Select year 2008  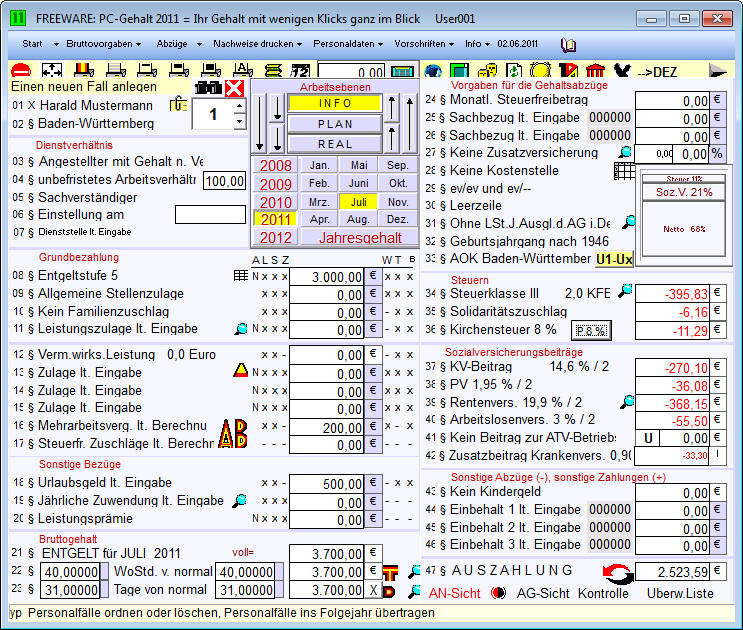point(275,166)
